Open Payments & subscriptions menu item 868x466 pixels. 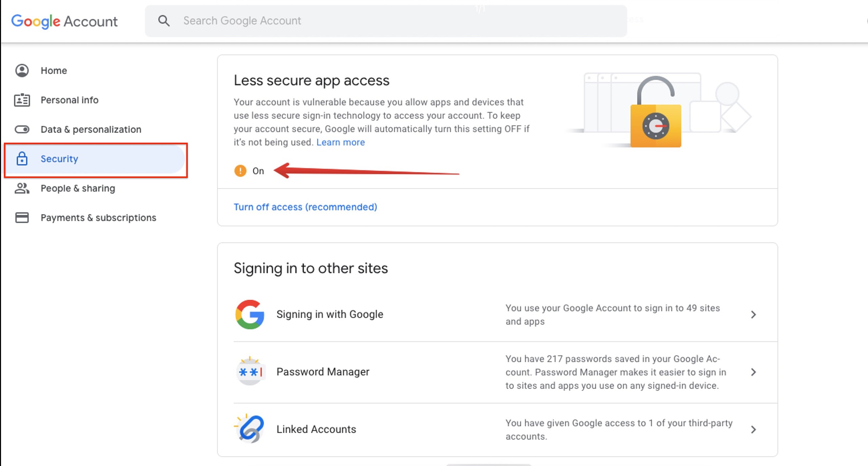pos(98,218)
